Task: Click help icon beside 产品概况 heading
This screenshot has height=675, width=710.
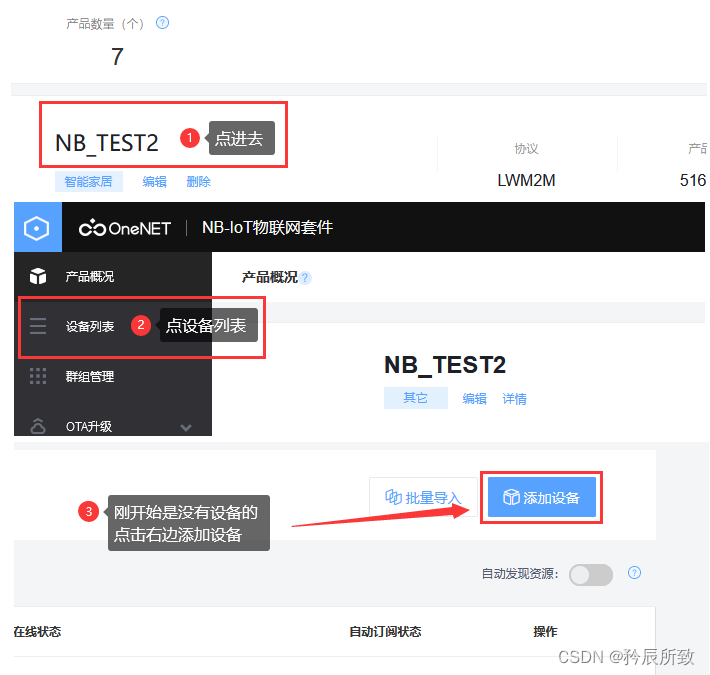Action: (x=305, y=278)
